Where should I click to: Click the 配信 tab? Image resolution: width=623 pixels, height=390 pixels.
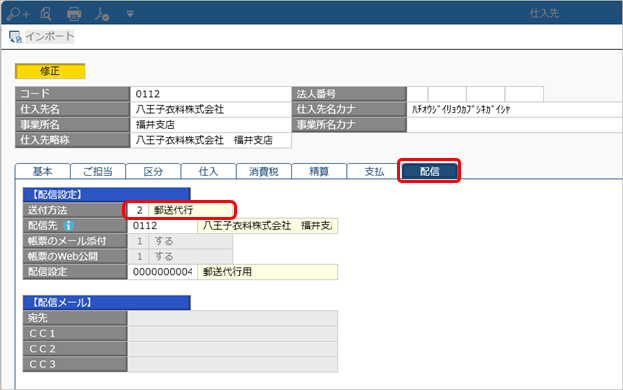tap(429, 171)
